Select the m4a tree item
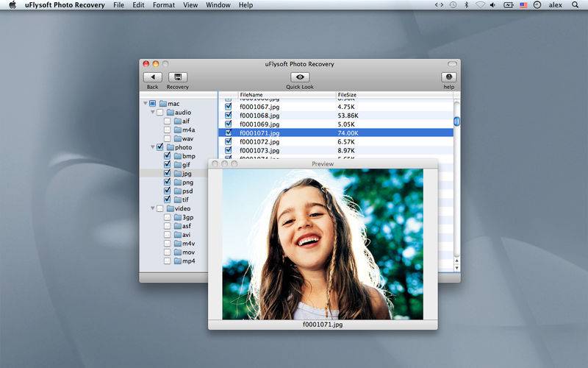This screenshot has height=368, width=588. click(185, 130)
